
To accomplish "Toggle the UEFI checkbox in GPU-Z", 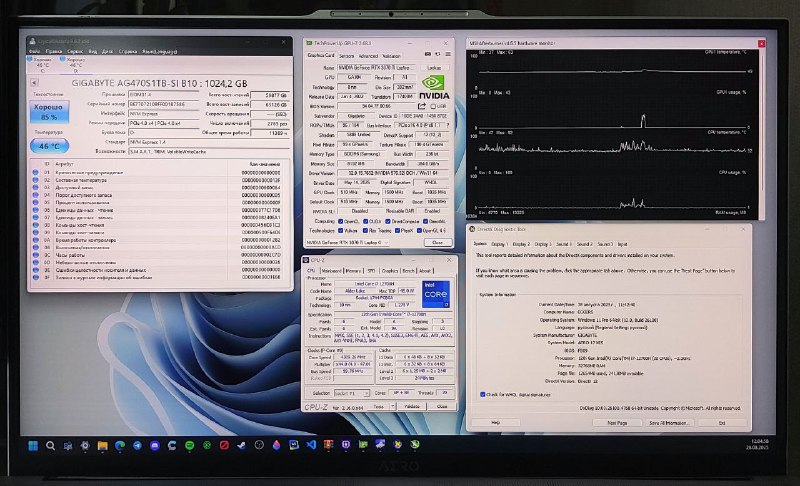I will pos(433,107).
